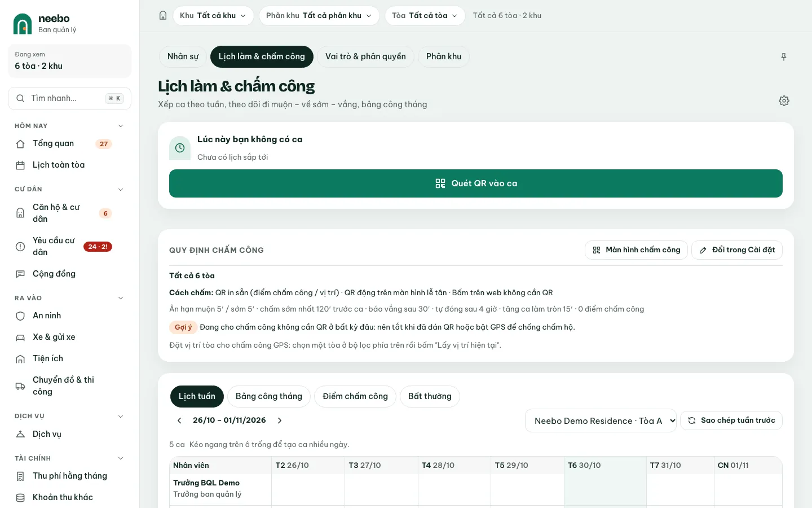Switch to the Nhân sự tab
The height and width of the screenshot is (508, 812).
pyautogui.click(x=183, y=56)
